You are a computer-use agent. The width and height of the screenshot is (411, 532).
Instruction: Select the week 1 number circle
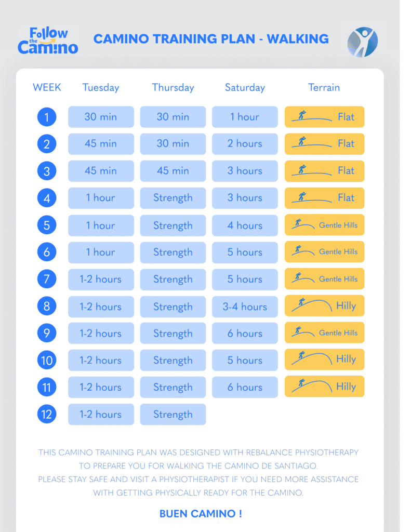pyautogui.click(x=47, y=117)
